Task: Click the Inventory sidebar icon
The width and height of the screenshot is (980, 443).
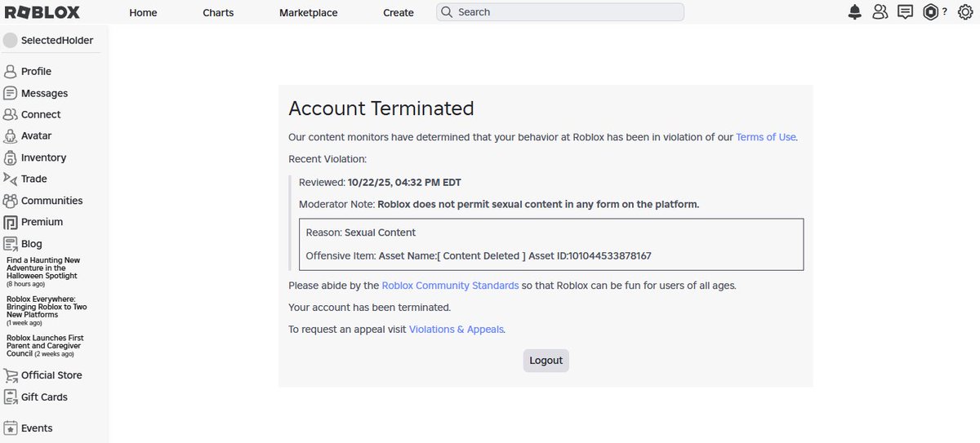Action: click(x=11, y=157)
